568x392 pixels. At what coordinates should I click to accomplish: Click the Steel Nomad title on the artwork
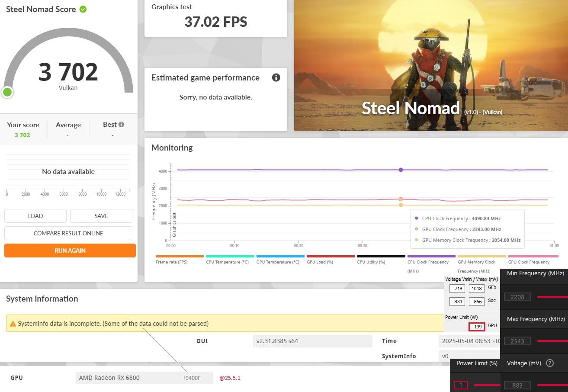411,108
